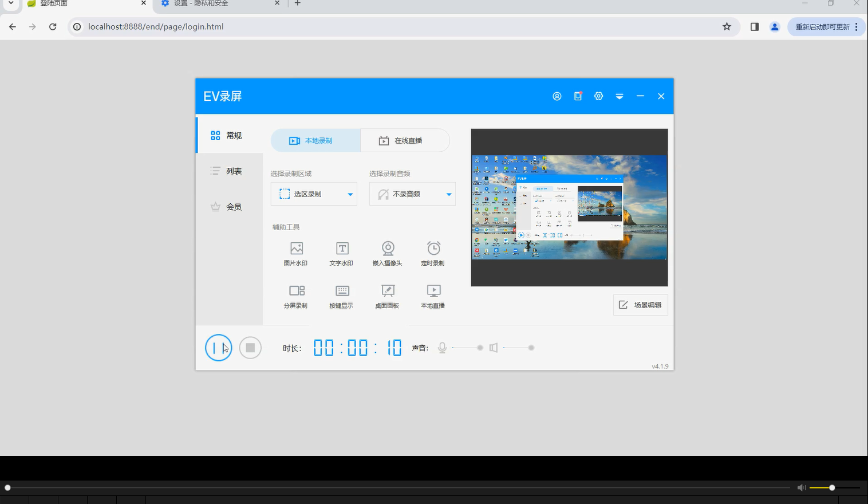Open the browser profile avatar
868x504 pixels.
coord(775,26)
